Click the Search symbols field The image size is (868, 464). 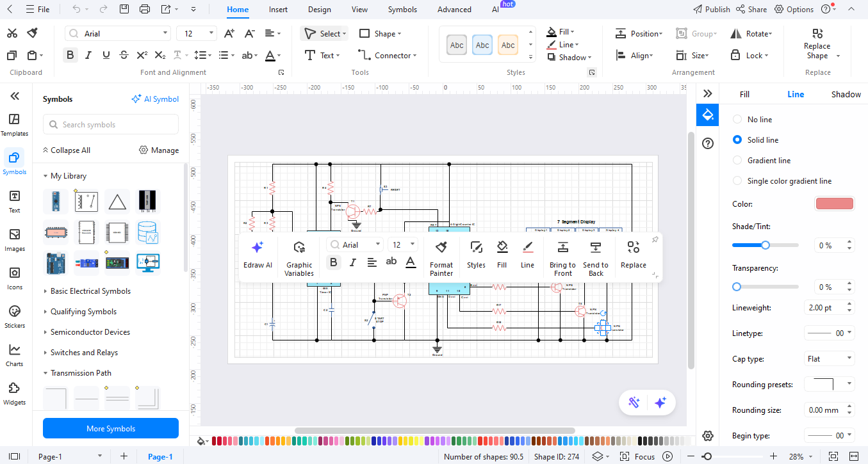111,124
